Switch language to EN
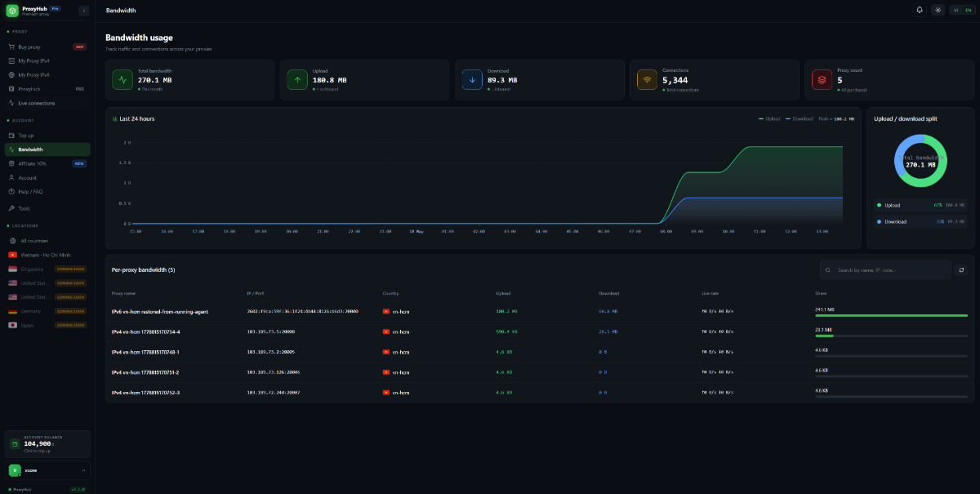Viewport: 980px width, 494px height. 967,10
